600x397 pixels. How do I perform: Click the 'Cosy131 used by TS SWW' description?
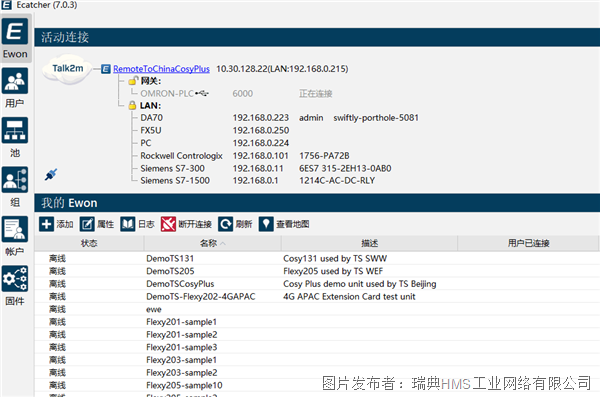click(x=335, y=258)
